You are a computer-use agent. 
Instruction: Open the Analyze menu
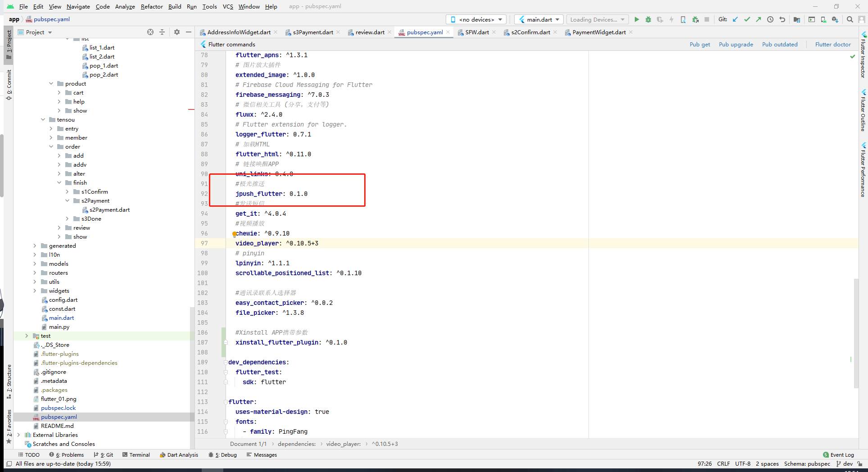125,6
